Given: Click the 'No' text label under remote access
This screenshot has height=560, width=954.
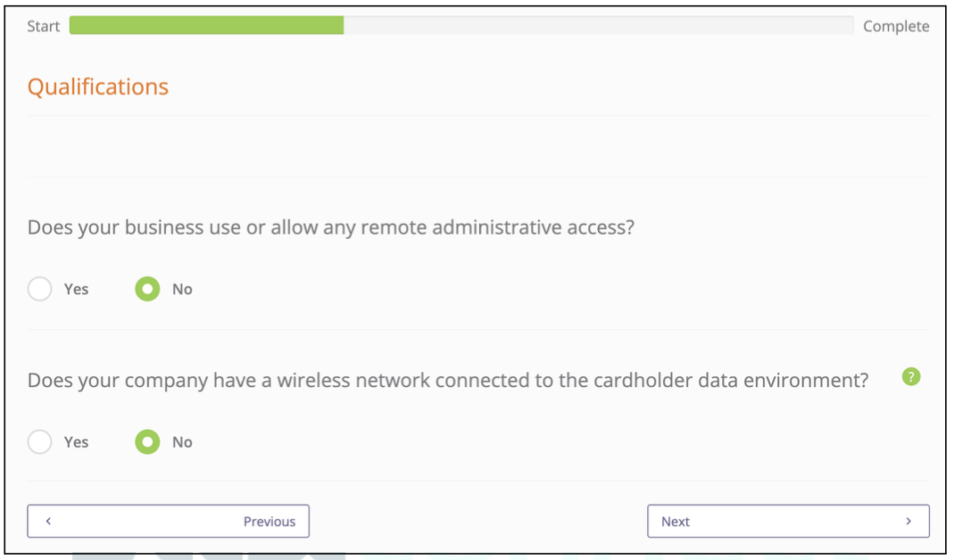Looking at the screenshot, I should coord(182,289).
